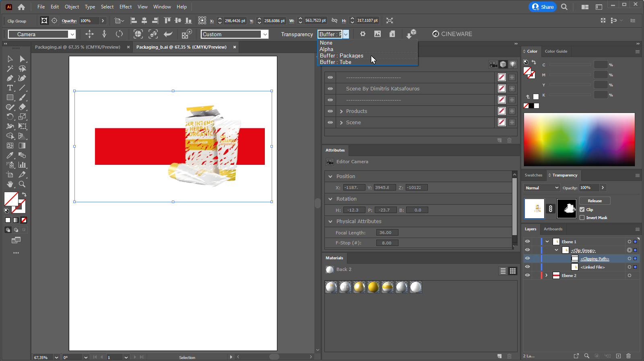Expand the Scene tree item

tap(341, 123)
